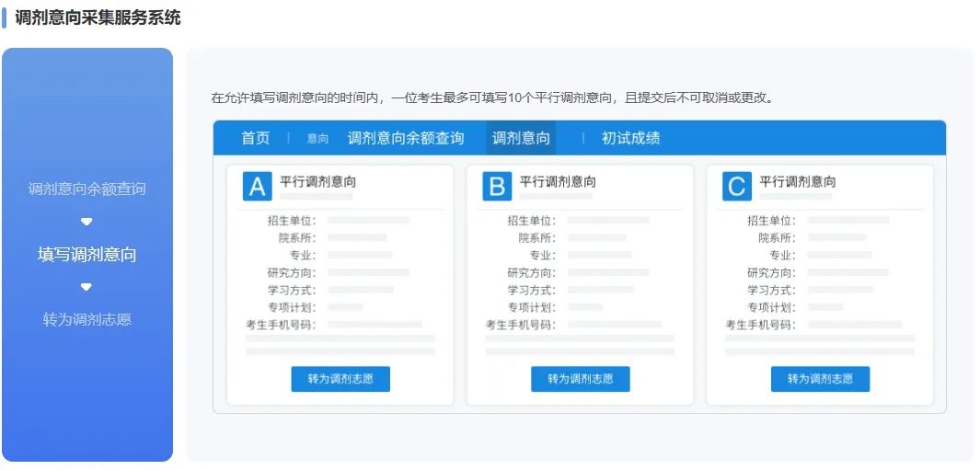Select the blue A letter icon
Viewport: 980px width, 470px height.
pyautogui.click(x=258, y=186)
